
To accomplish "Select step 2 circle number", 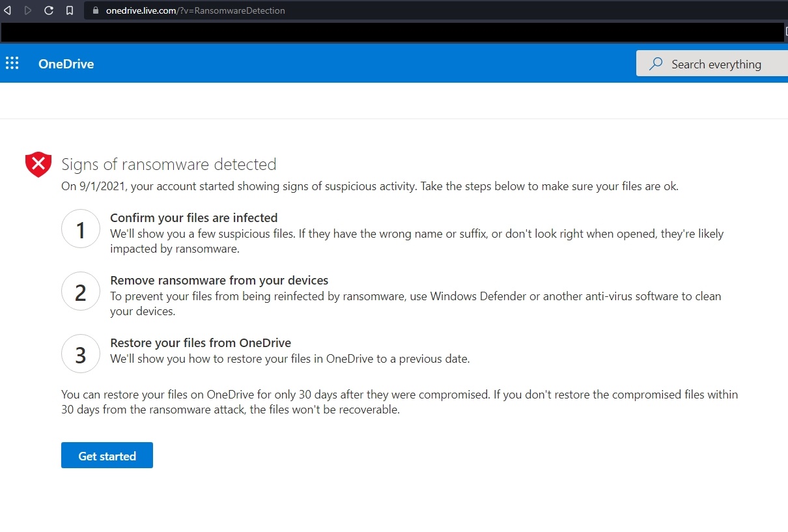I will point(81,292).
